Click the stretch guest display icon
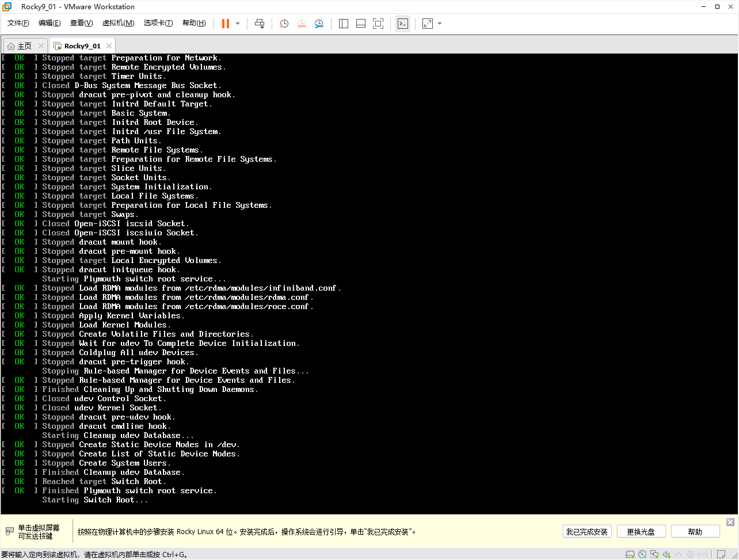Image resolution: width=739 pixels, height=560 pixels. coord(428,24)
